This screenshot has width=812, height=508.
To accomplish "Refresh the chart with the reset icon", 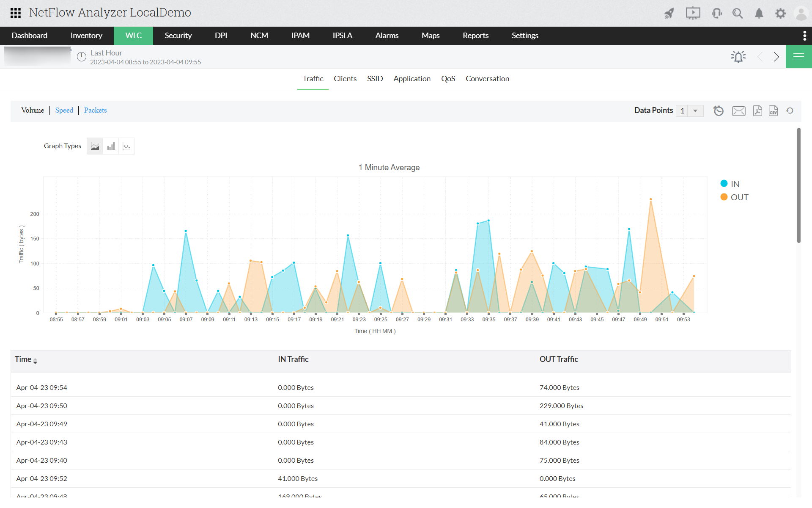I will tap(790, 110).
